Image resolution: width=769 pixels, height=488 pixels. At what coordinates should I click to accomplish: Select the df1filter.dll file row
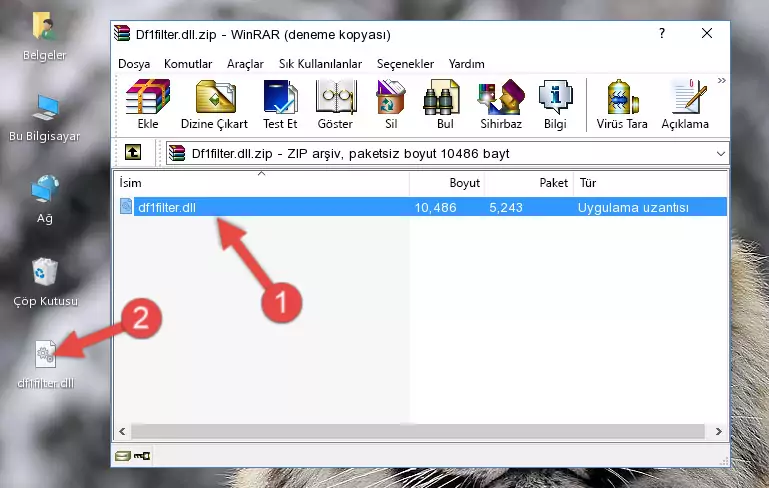coord(422,207)
